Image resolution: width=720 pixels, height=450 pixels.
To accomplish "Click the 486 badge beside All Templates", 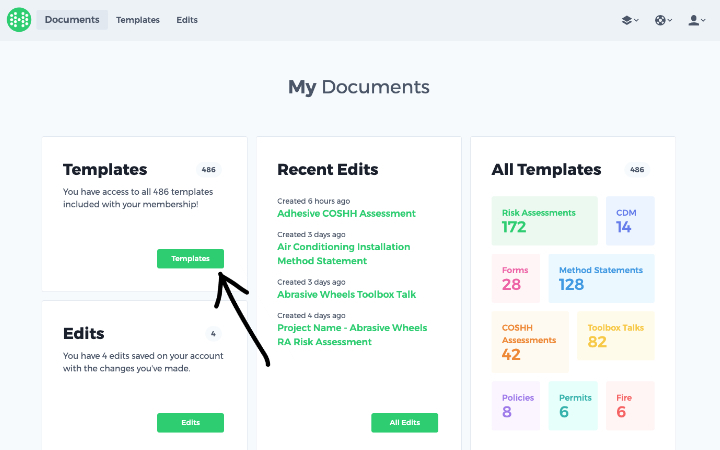I will [x=637, y=169].
